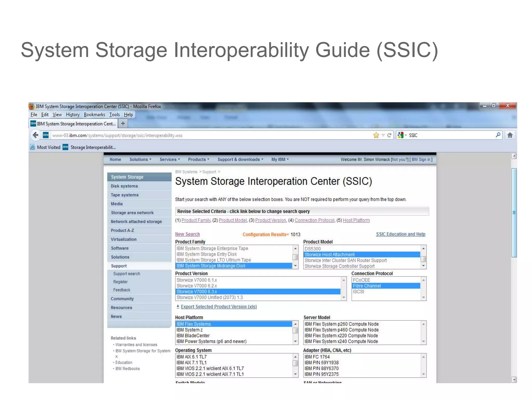Click the Product Family criteria link
This screenshot has width=532, height=399.
pos(196,220)
